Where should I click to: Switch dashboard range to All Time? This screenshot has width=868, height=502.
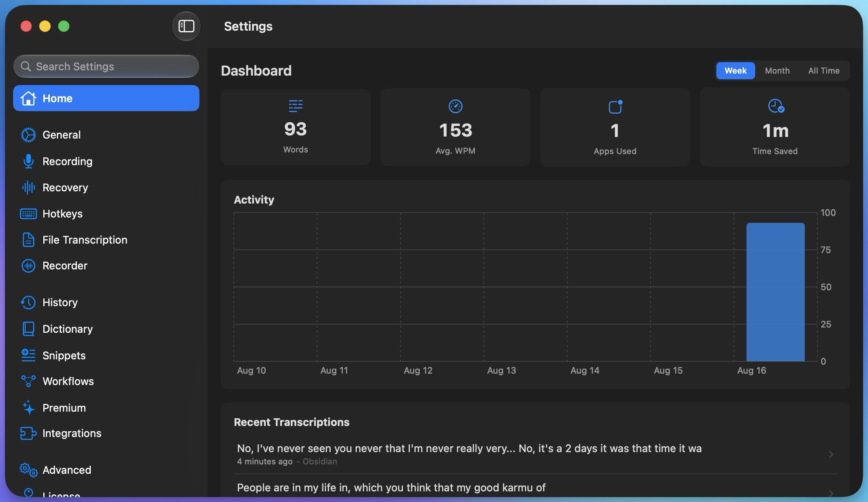[x=823, y=71]
